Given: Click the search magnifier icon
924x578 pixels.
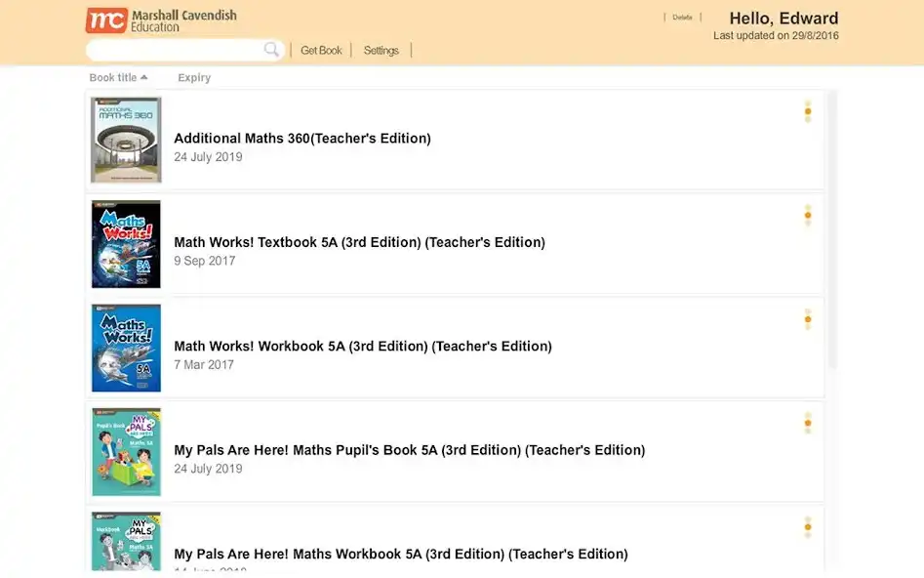Looking at the screenshot, I should coord(271,50).
